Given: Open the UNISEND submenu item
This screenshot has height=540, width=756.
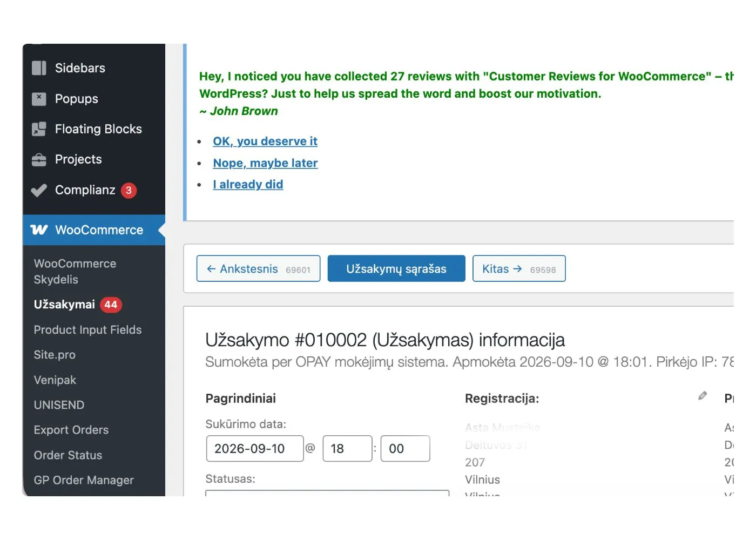Looking at the screenshot, I should (x=59, y=405).
